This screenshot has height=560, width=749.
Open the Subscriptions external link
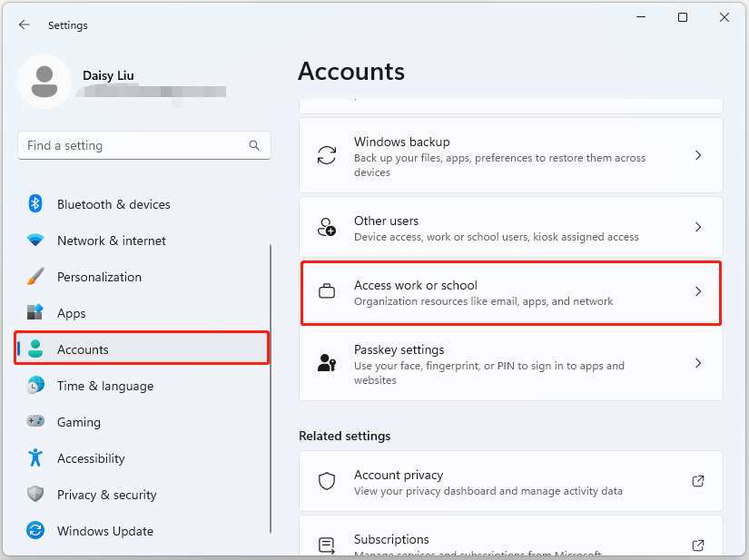coord(698,545)
